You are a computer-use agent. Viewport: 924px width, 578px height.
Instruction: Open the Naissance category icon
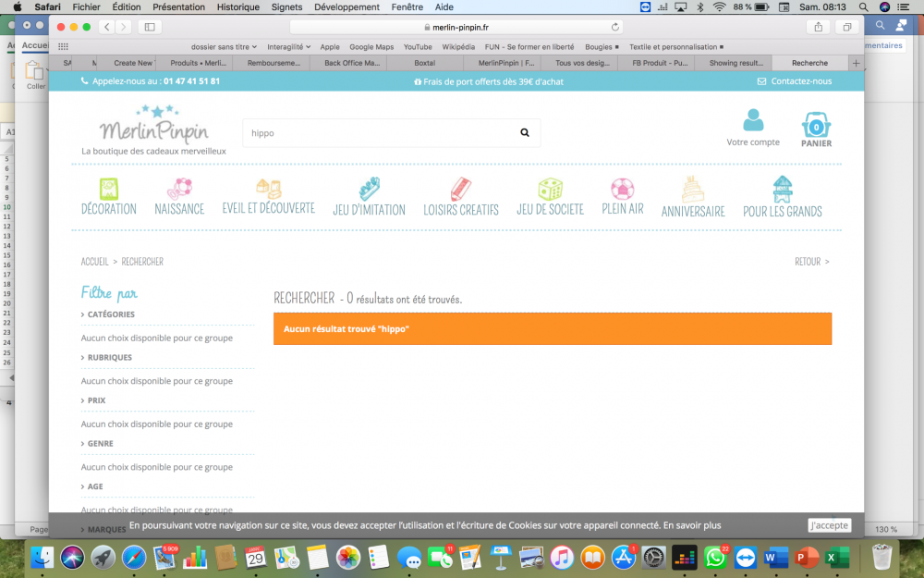pos(180,189)
